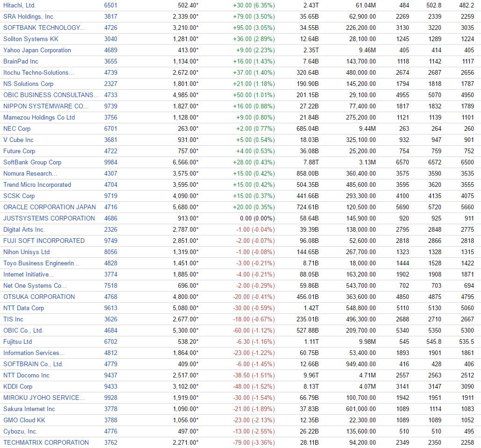
Task: Click NIPPON SYSTEMWARE CO link
Action: (46, 106)
